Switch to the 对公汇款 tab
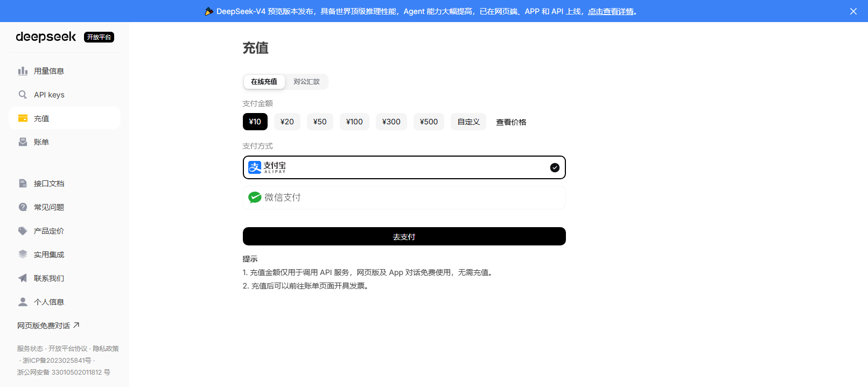The width and height of the screenshot is (868, 387). pos(306,82)
